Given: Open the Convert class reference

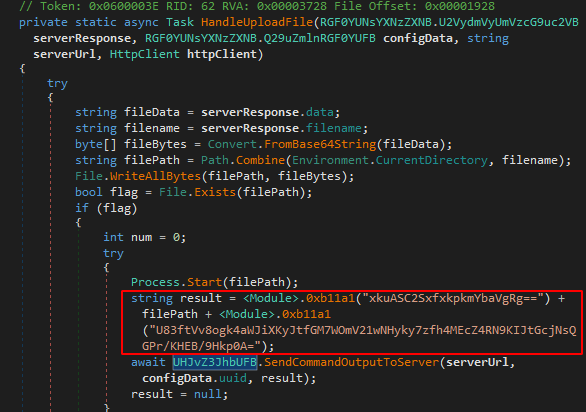Looking at the screenshot, I should pos(232,145).
